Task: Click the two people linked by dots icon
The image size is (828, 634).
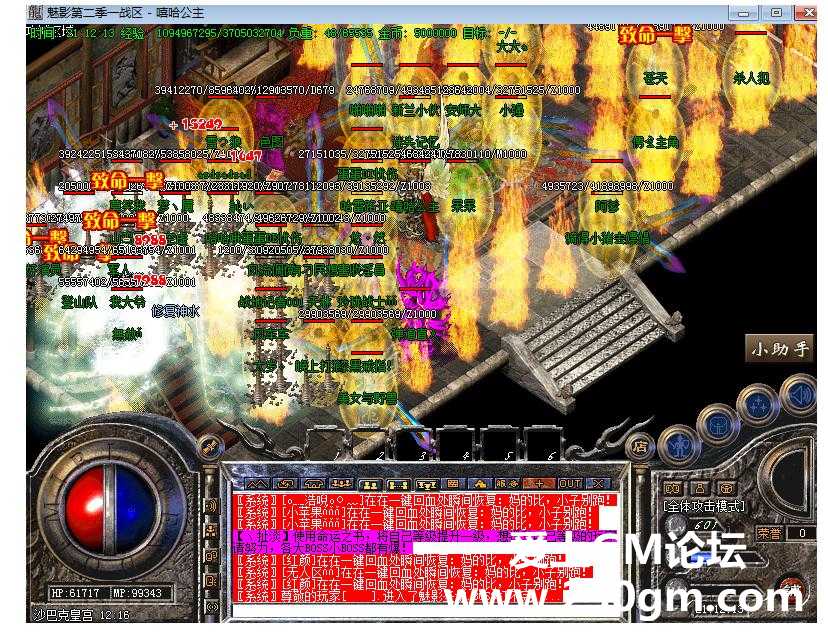Action: [x=398, y=484]
